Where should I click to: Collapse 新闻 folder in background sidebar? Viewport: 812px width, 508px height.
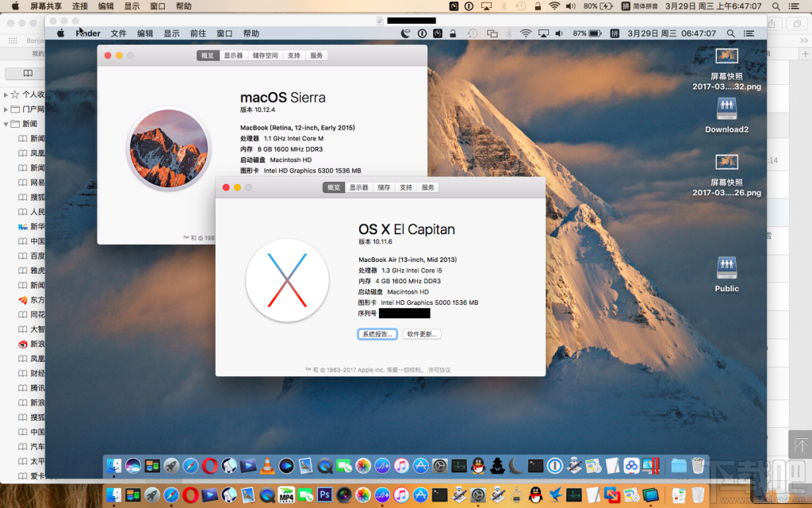pos(6,124)
